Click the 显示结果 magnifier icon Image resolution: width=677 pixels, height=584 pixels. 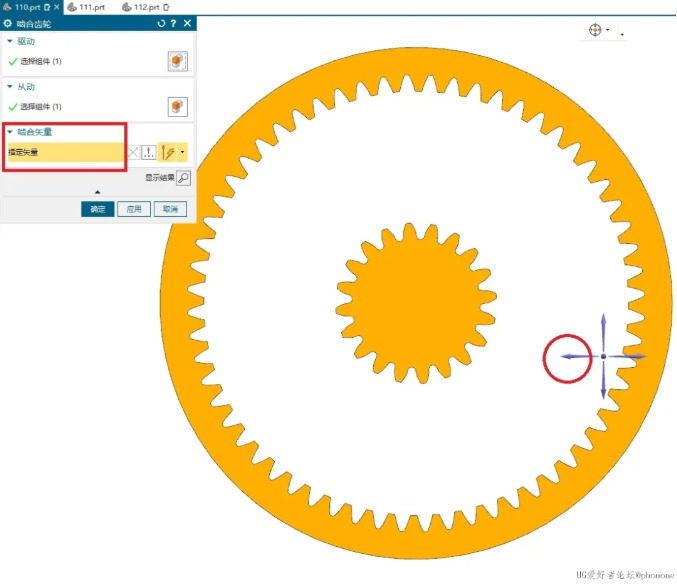pos(183,178)
